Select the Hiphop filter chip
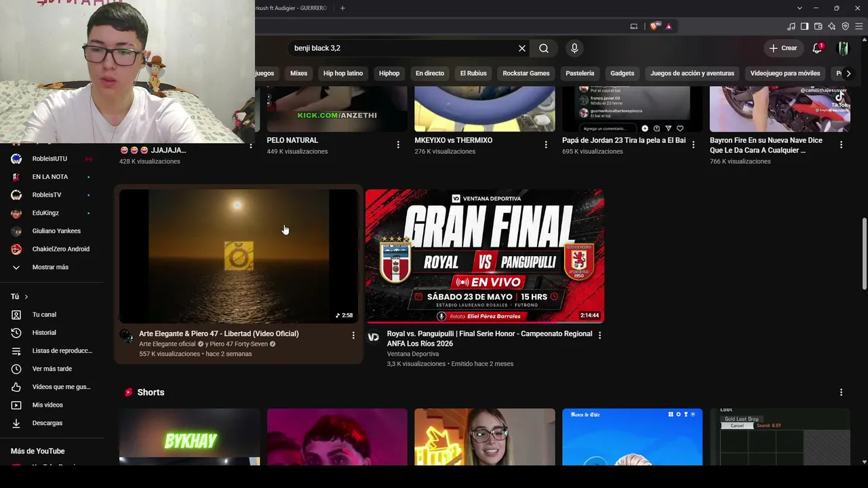This screenshot has width=868, height=488. tap(389, 73)
